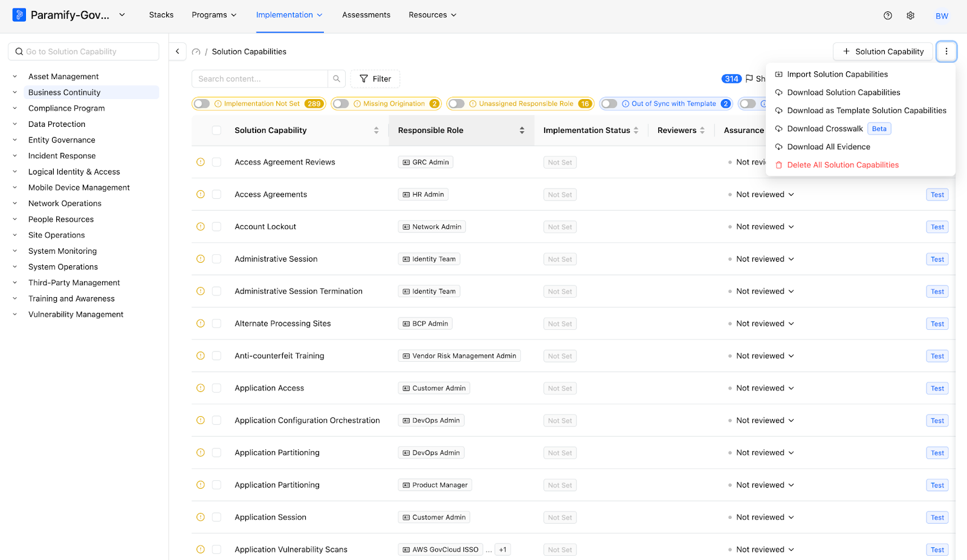Sort by Responsible Role column arrows
Screen dimensions: 967x560
[522, 130]
